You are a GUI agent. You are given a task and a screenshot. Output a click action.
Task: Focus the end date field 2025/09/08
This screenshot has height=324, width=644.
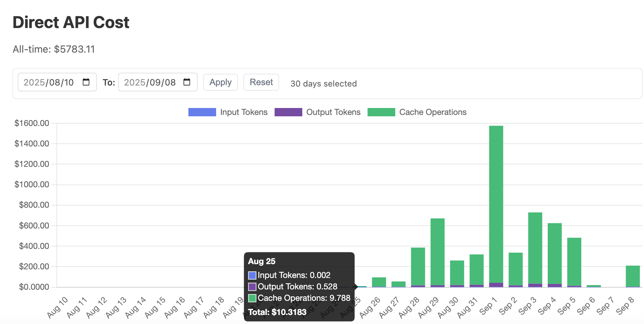coord(158,82)
